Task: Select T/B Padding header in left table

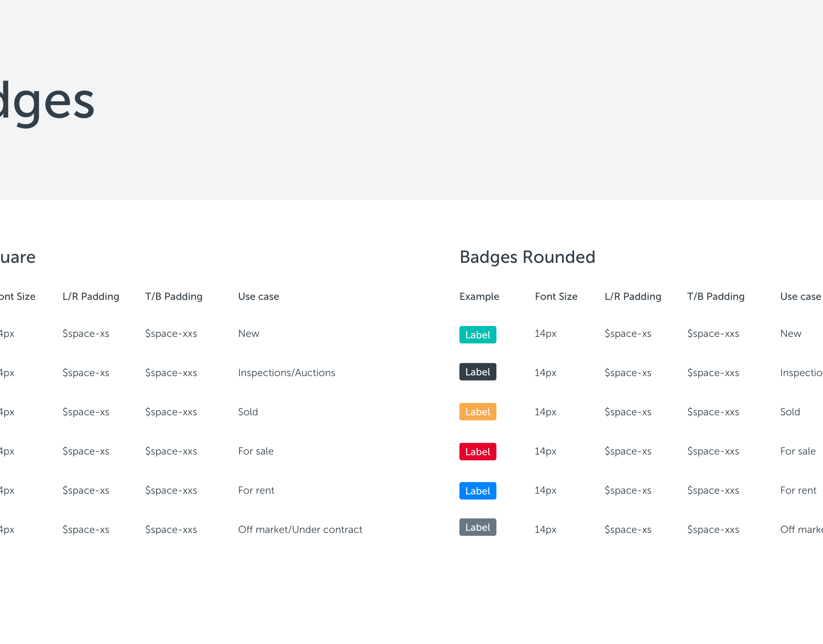Action: tap(174, 296)
